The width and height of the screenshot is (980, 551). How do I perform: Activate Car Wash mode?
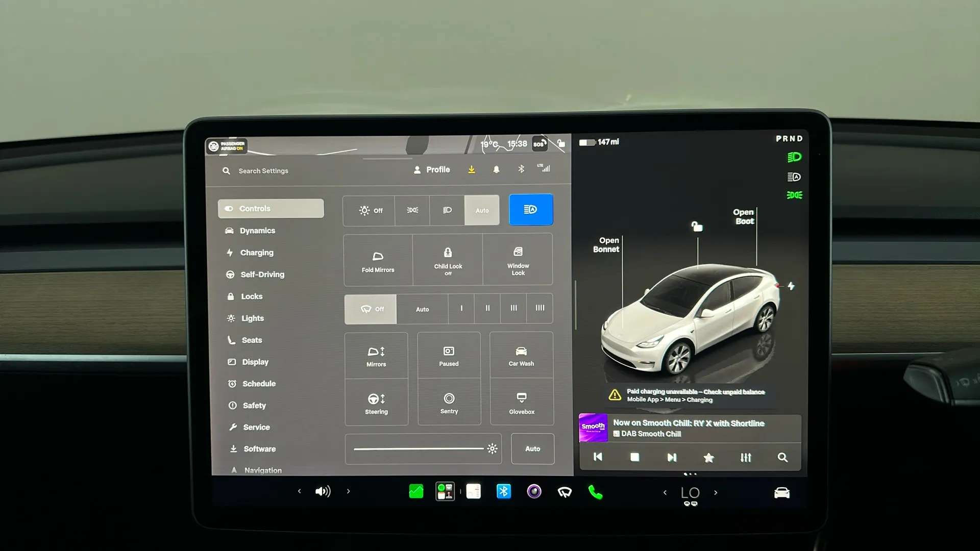click(521, 356)
